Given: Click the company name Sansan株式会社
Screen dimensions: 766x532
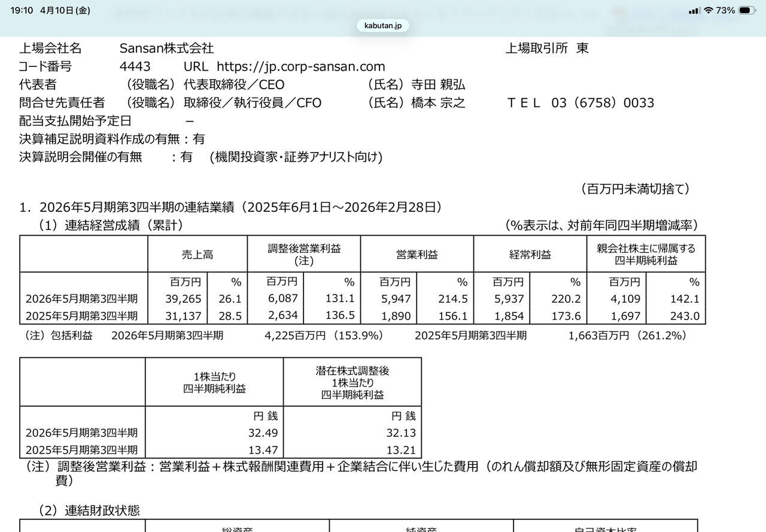Looking at the screenshot, I should point(166,48).
